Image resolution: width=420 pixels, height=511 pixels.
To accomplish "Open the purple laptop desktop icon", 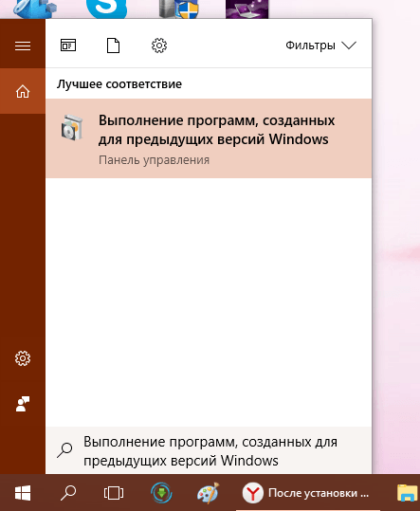I will click(x=247, y=9).
